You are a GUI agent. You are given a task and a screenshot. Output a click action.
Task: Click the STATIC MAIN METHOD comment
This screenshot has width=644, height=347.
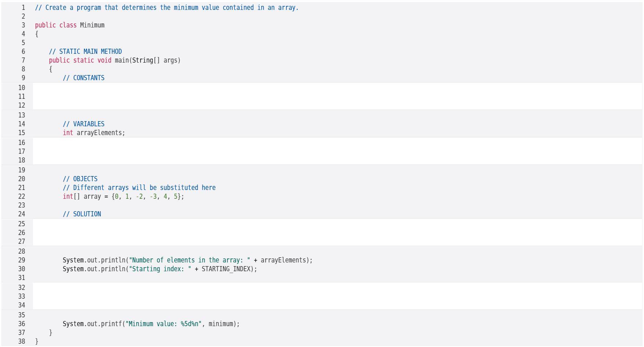(x=86, y=51)
